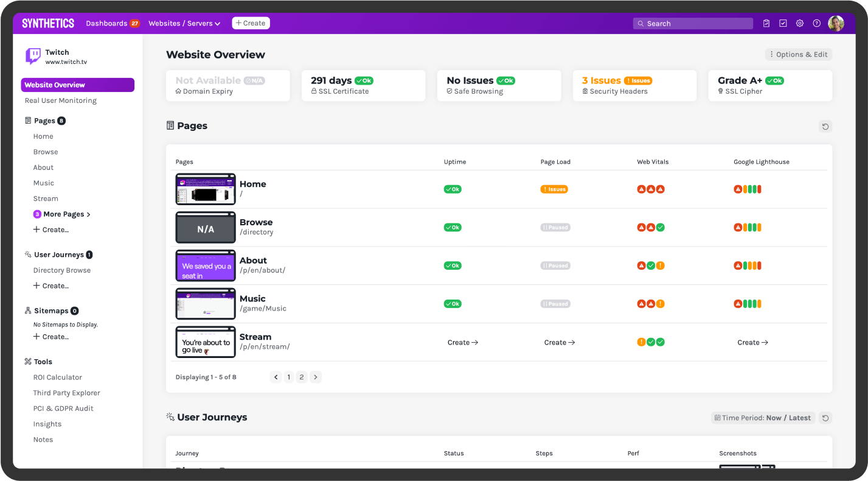868x481 pixels.
Task: Click the Twitch logo icon in sidebar
Action: [33, 57]
